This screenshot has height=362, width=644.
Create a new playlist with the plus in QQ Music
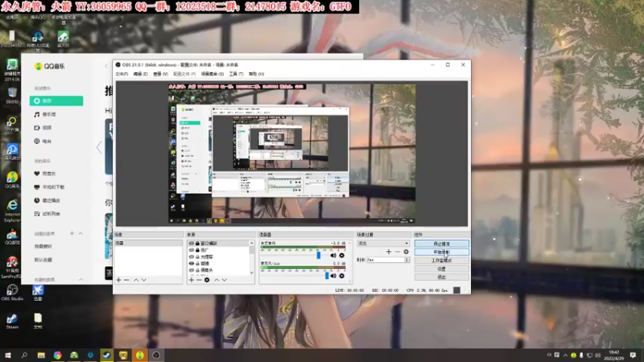tap(72, 233)
